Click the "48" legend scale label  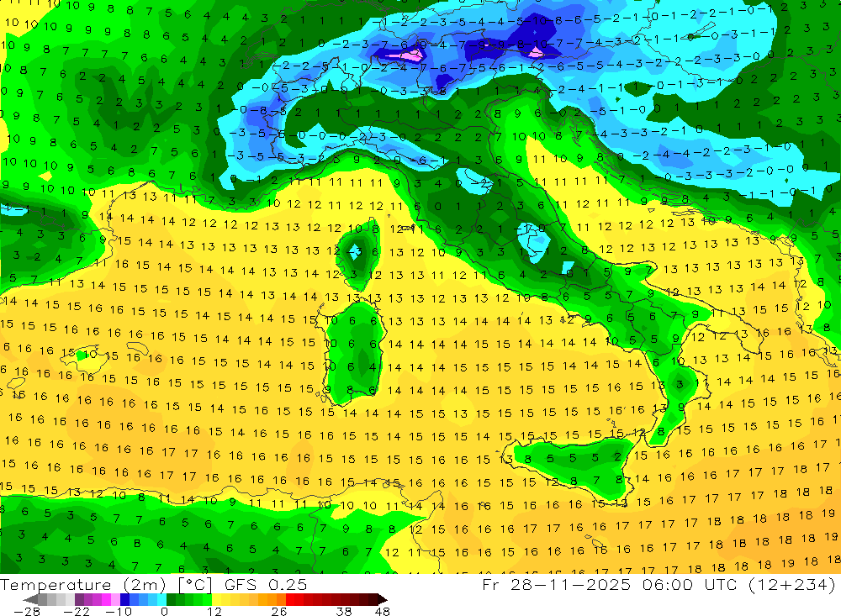coord(382,611)
